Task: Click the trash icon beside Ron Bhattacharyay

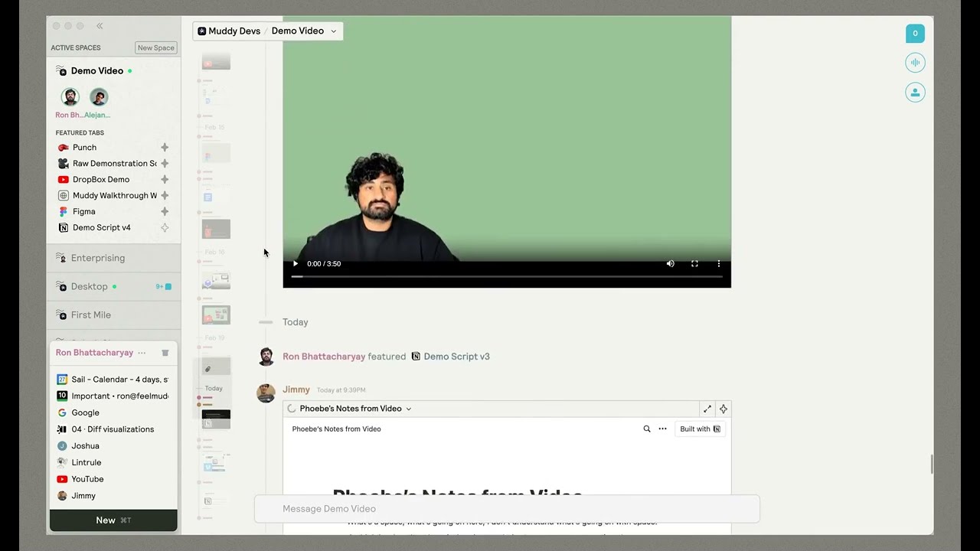Action: (x=165, y=353)
